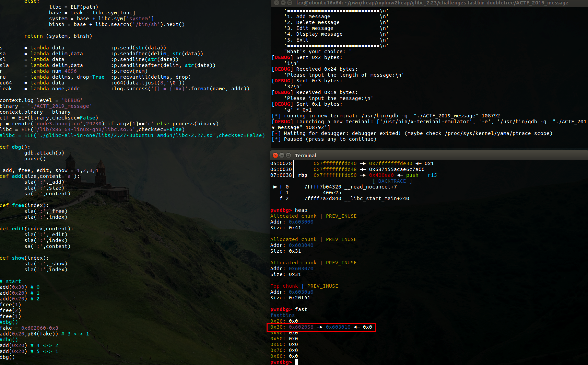This screenshot has height=365, width=588.
Task: Click the red "0x400ea0" address
Action: tap(381, 175)
